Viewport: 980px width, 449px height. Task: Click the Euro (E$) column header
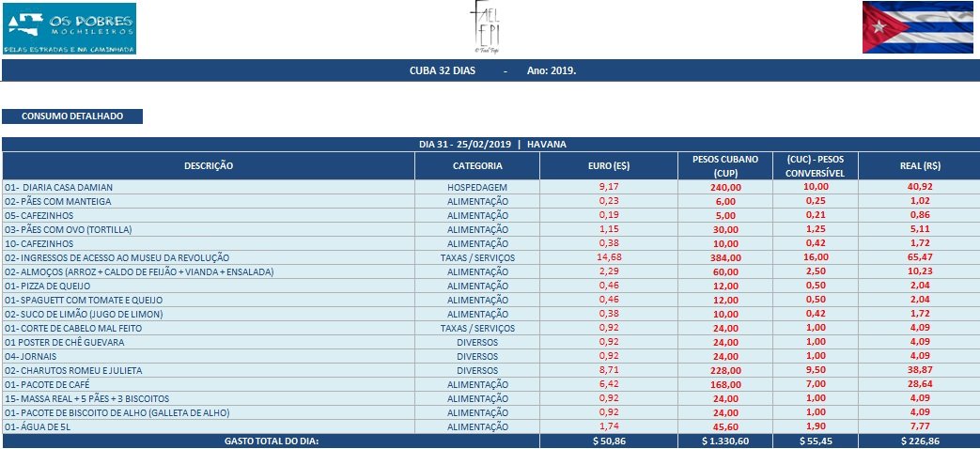609,165
